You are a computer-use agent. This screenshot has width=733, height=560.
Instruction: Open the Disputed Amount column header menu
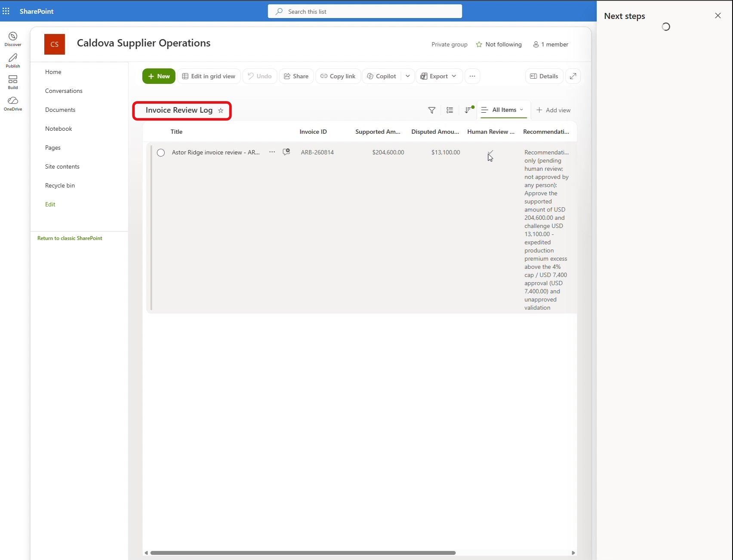435,132
